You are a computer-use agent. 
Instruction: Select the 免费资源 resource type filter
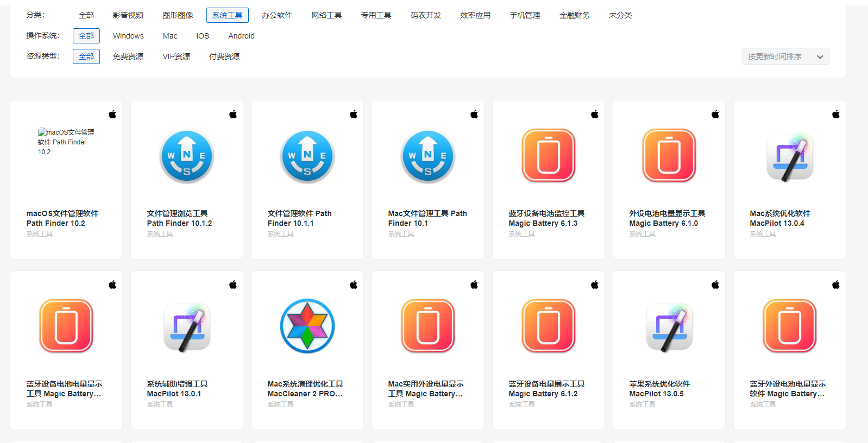pos(128,56)
